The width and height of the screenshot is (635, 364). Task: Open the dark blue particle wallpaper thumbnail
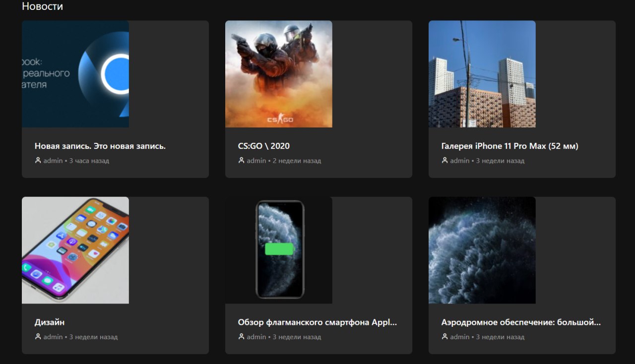pos(482,250)
